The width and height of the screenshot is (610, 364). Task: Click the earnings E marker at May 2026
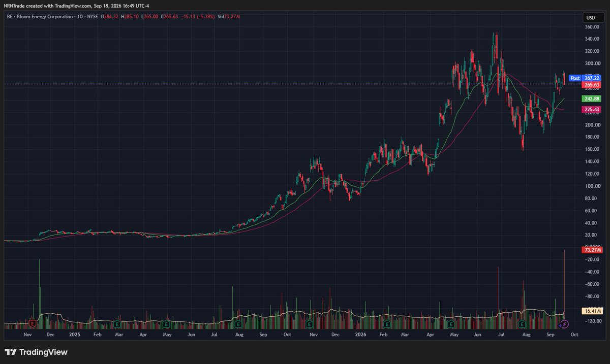(x=451, y=324)
